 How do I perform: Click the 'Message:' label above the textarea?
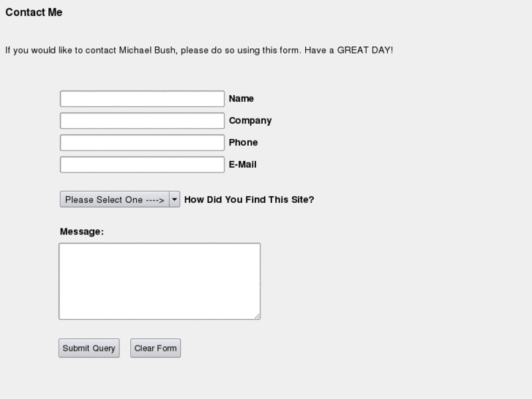pos(82,232)
